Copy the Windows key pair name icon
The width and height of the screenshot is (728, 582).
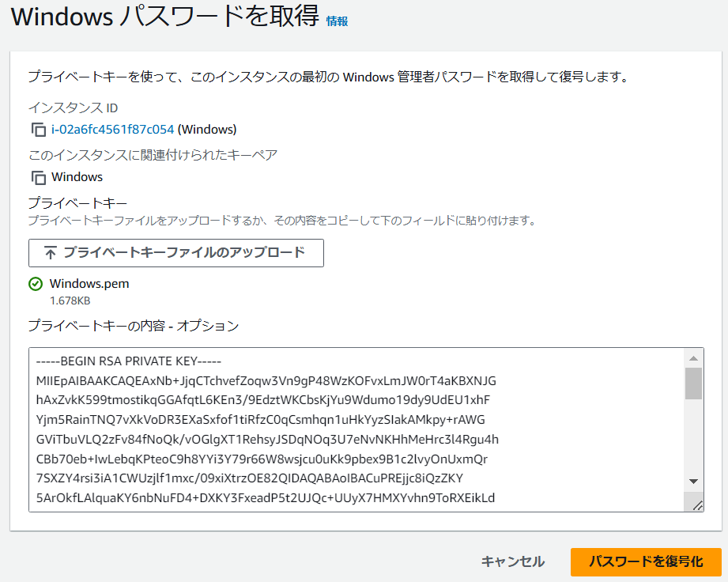coord(38,177)
